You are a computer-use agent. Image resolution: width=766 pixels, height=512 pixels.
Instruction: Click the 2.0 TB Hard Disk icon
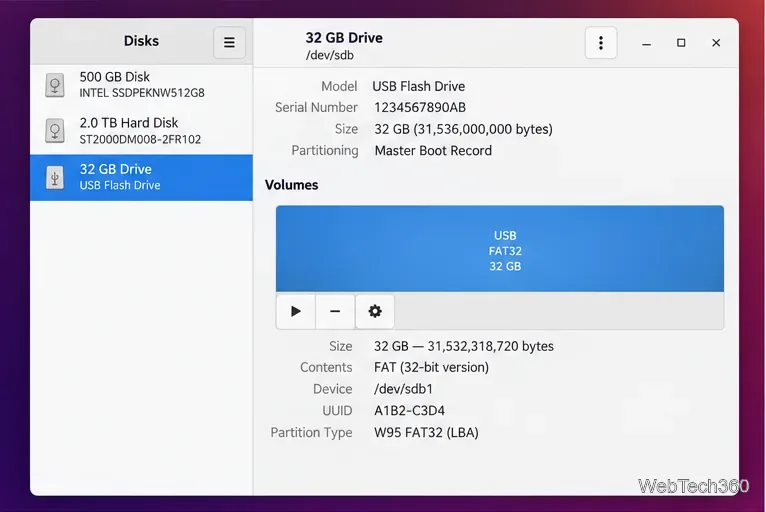(x=55, y=130)
